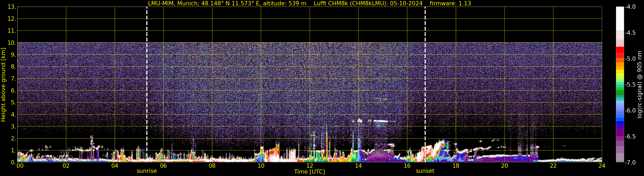The height and width of the screenshot is (176, 644).
Task: Click the "1." height axis tick label
Action: point(13,151)
